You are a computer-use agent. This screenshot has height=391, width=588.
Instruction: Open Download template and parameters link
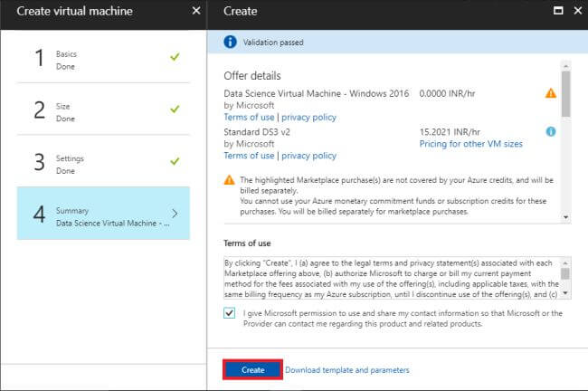[x=347, y=370]
